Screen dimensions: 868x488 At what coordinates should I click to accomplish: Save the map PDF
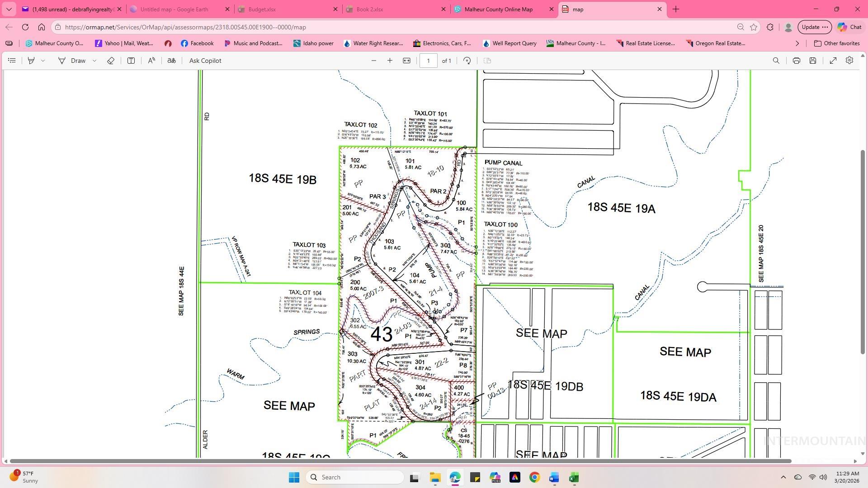pyautogui.click(x=812, y=60)
